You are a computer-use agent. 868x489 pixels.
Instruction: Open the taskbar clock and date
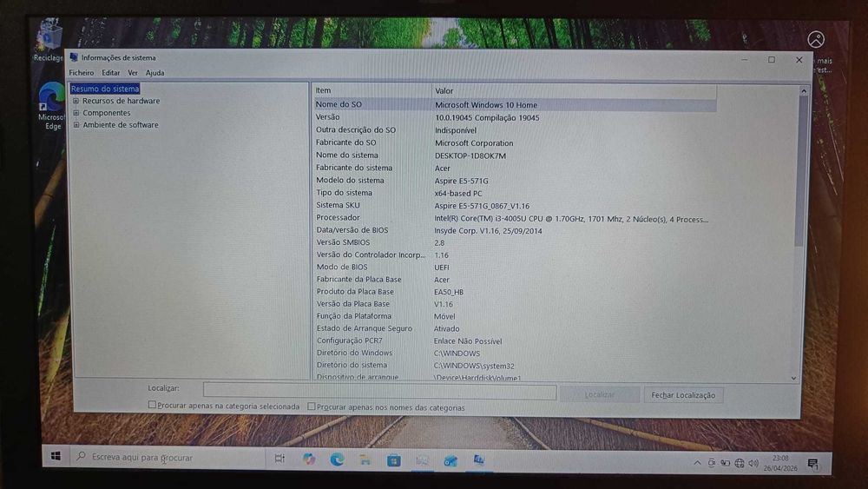point(780,463)
